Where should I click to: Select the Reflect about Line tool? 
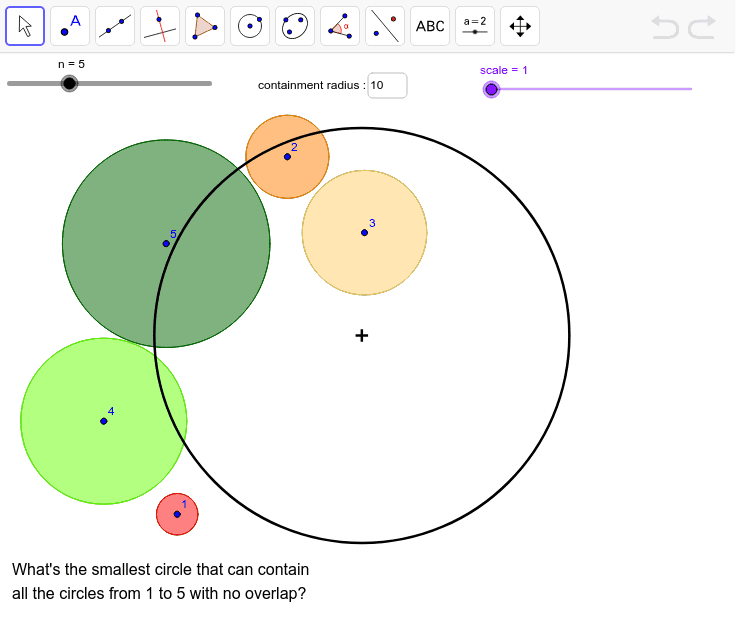point(385,26)
